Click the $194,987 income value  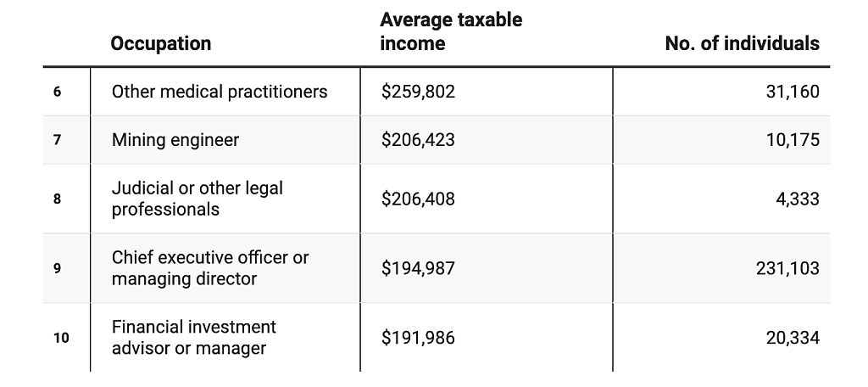(x=418, y=268)
